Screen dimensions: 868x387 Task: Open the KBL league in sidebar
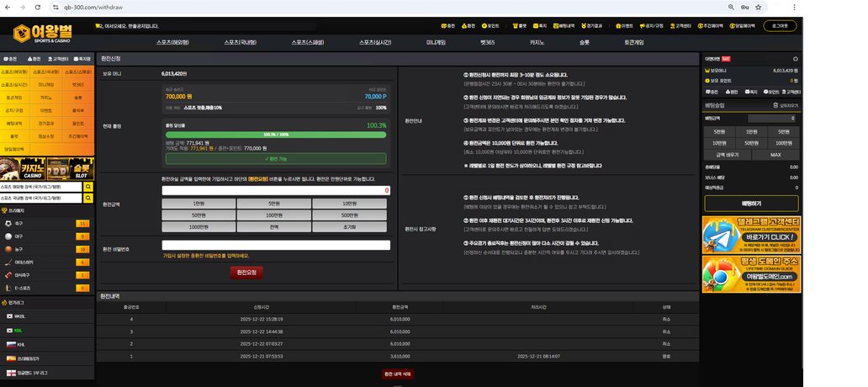pyautogui.click(x=19, y=330)
